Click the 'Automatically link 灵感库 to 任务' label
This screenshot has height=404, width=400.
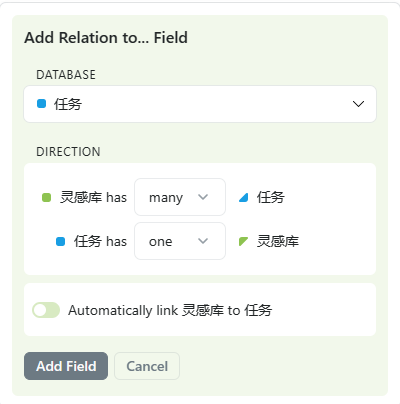(x=170, y=310)
